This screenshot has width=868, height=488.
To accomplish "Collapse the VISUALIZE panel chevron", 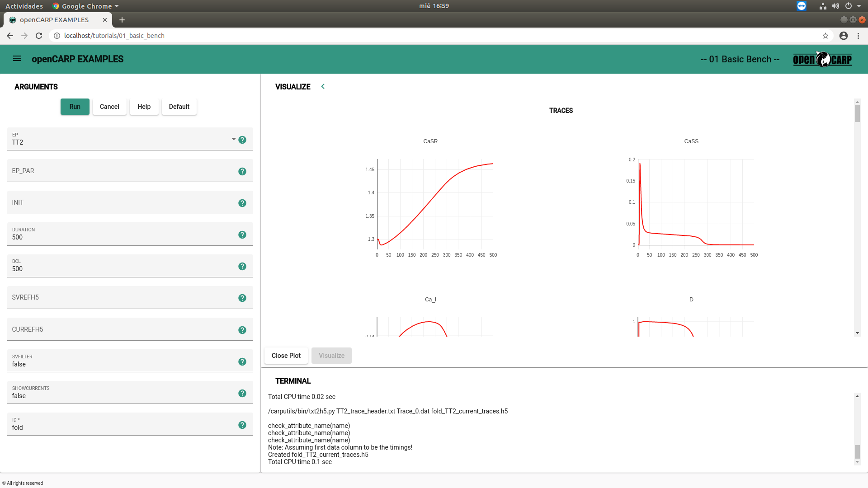I will click(x=323, y=86).
